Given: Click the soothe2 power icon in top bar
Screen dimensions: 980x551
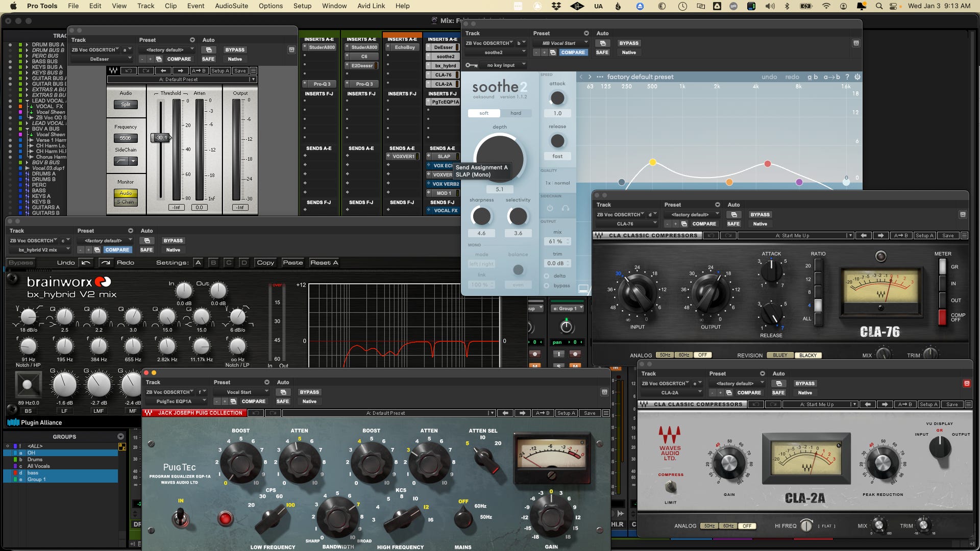Looking at the screenshot, I should 857,77.
